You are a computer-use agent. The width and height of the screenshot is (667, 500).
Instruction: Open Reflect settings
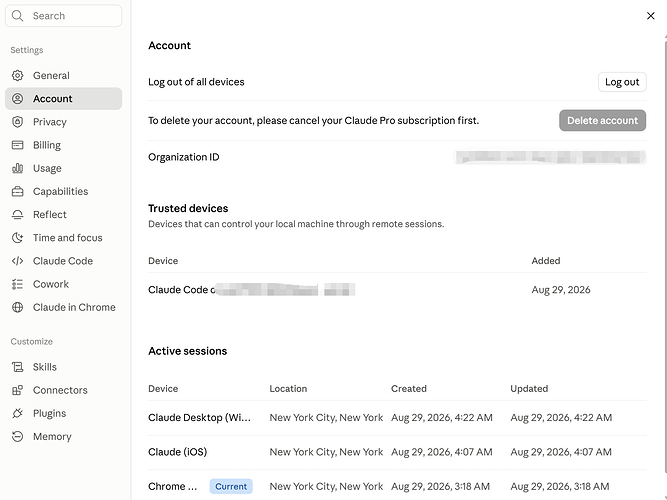pyautogui.click(x=63, y=214)
